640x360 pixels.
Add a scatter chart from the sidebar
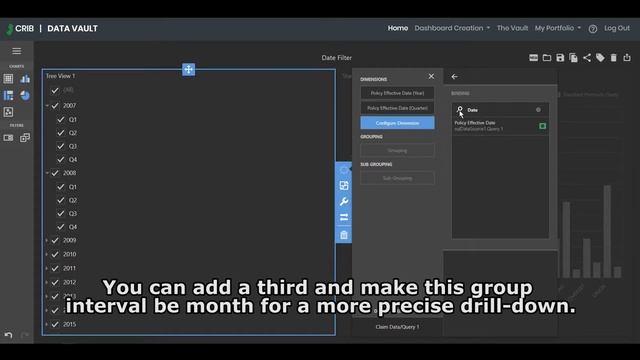pos(8,112)
